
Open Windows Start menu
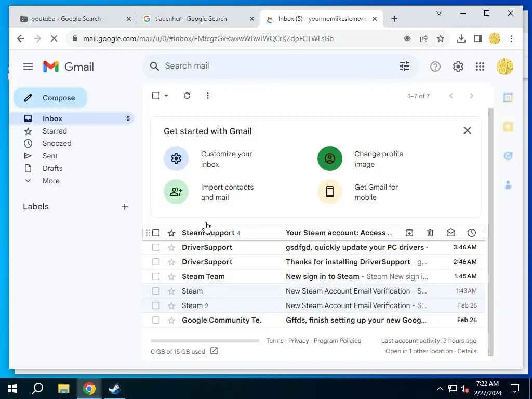point(12,389)
